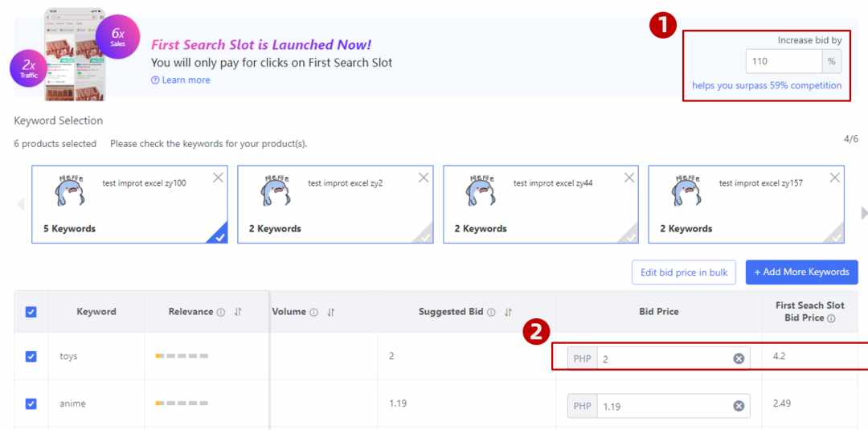Screen dimensions: 868x430
Task: Click the first slot bid price 2.49
Action: pyautogui.click(x=782, y=403)
